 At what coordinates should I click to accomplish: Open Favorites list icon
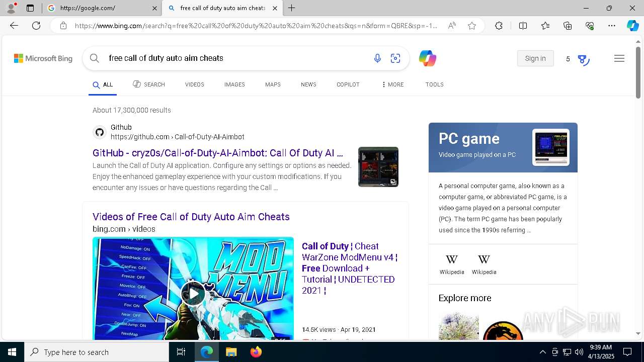545,26
